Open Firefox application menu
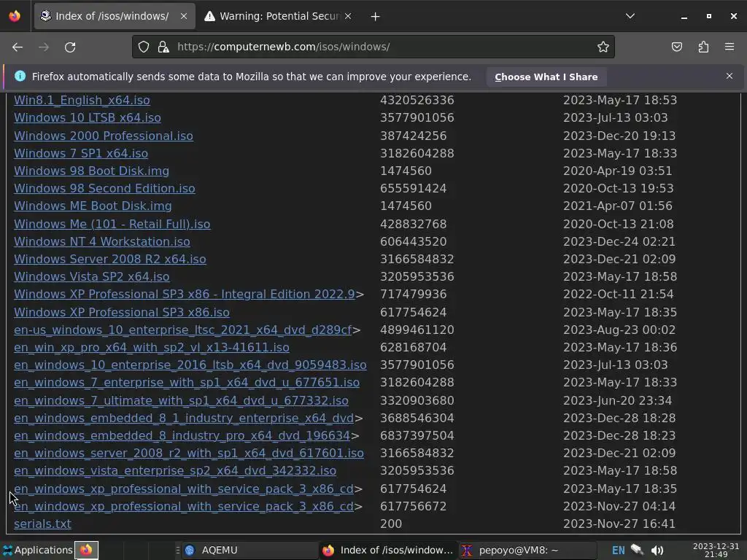The width and height of the screenshot is (747, 560). tap(729, 47)
